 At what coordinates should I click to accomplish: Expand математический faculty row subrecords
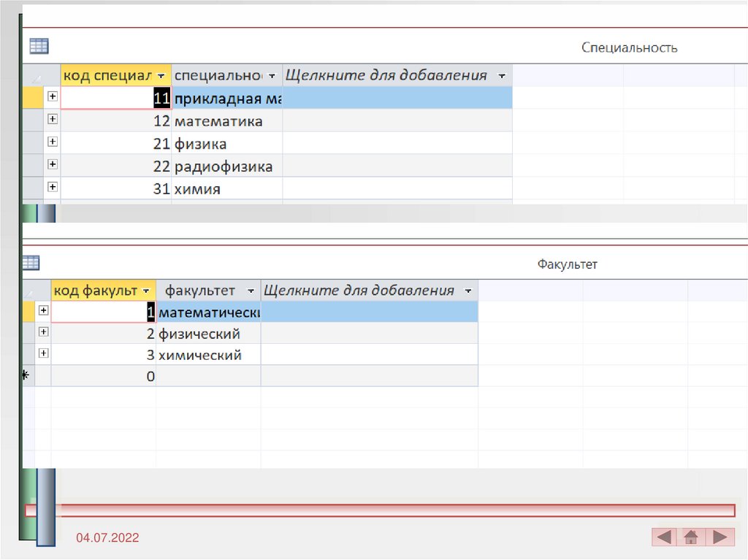pyautogui.click(x=43, y=310)
